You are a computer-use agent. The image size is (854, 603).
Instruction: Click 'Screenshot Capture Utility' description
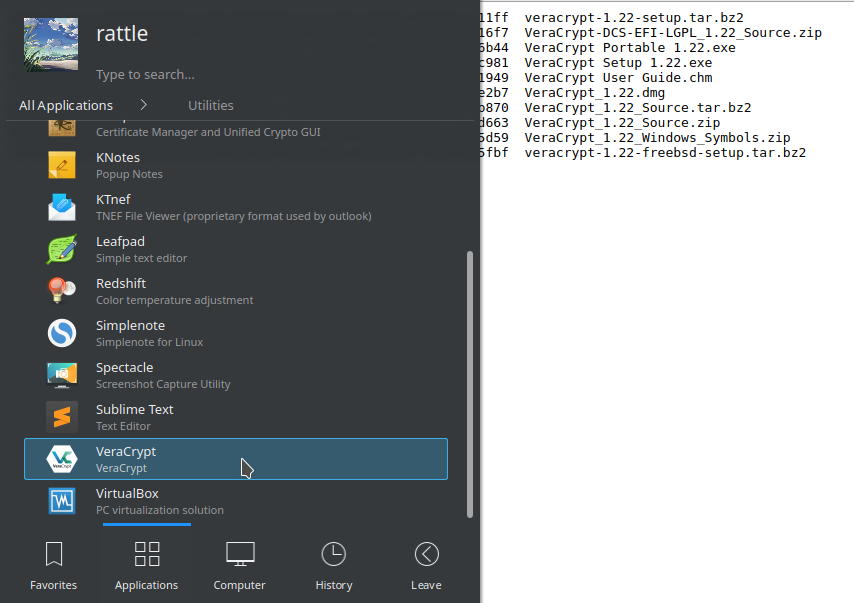coord(163,384)
